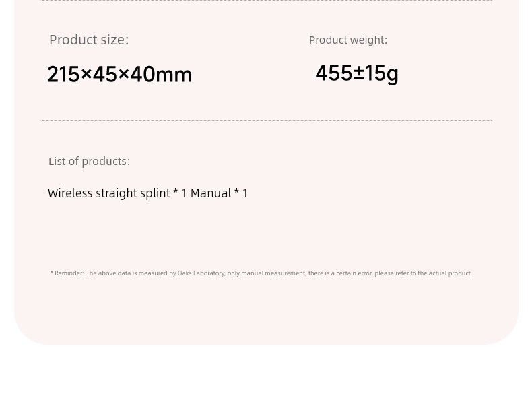
Task: Click the dashed divider at top edge
Action: 266,1
